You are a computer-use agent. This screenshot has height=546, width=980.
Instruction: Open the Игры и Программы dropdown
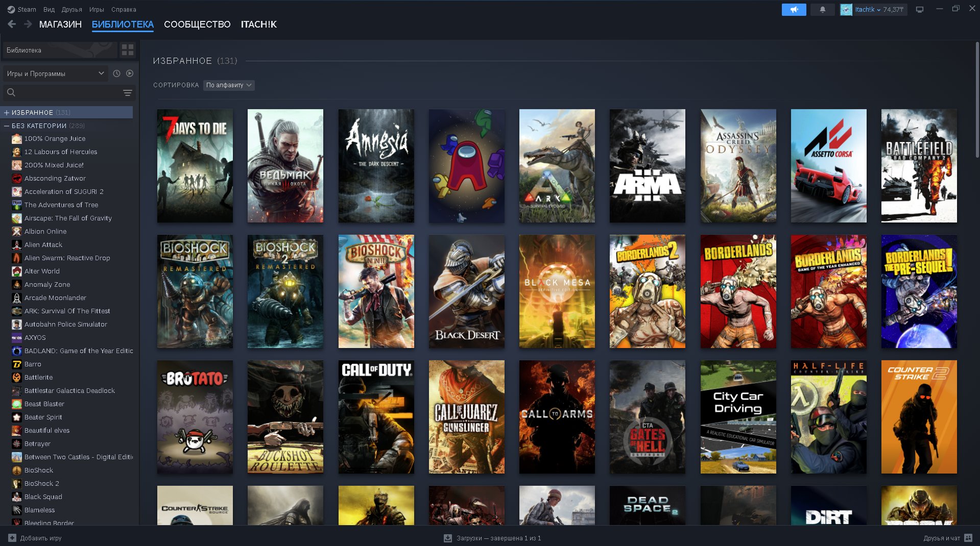pos(55,73)
